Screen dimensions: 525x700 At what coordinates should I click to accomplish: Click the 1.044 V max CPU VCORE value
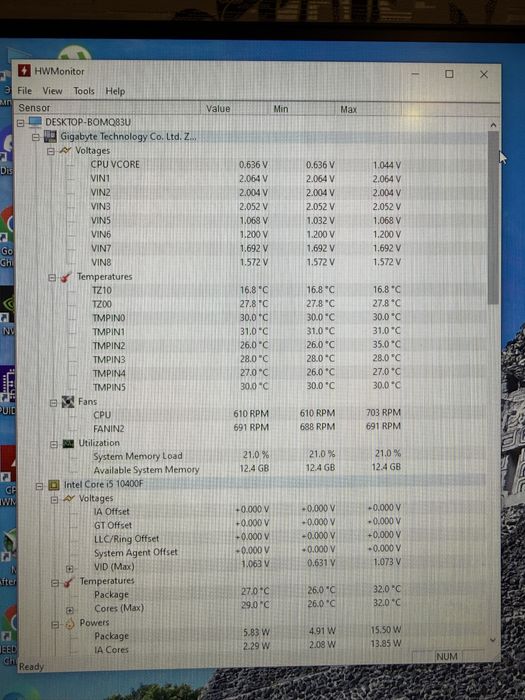click(387, 165)
